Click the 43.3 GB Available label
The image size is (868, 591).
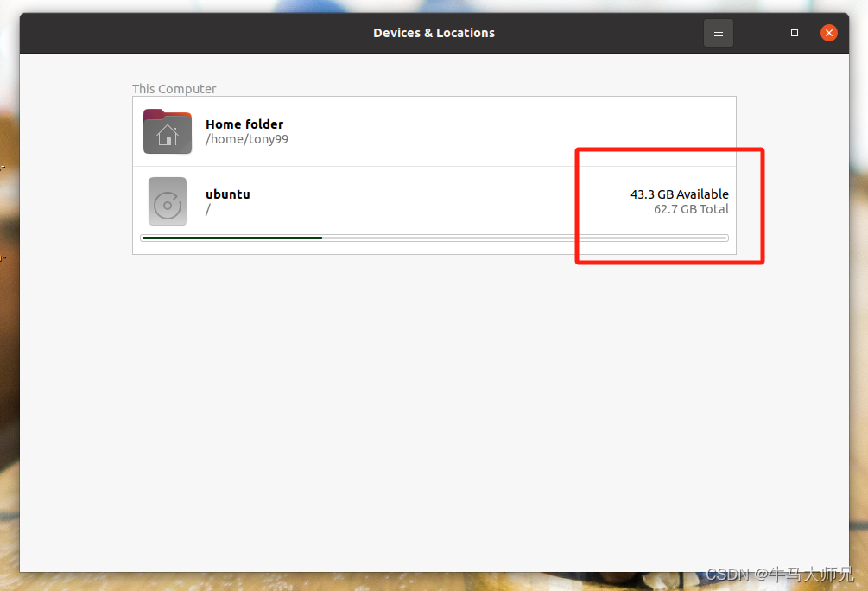pos(679,194)
